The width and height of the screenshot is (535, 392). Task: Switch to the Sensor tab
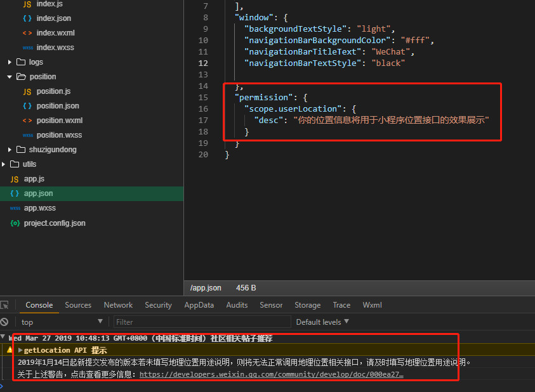tap(271, 305)
